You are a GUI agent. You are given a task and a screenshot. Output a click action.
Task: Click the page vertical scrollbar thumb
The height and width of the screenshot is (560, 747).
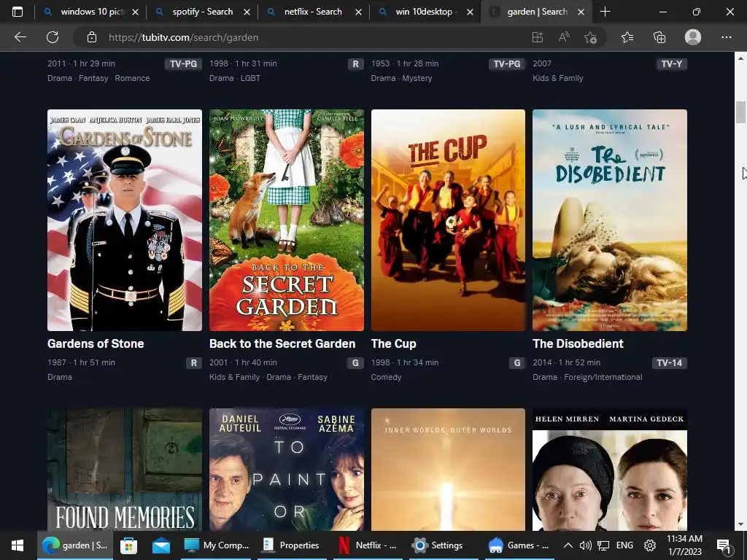pos(740,112)
